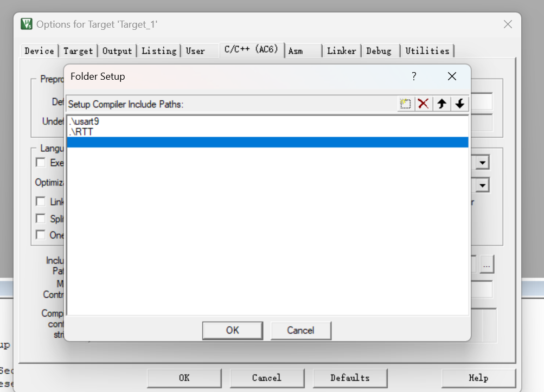Open include paths browse button (...)

[487, 265]
